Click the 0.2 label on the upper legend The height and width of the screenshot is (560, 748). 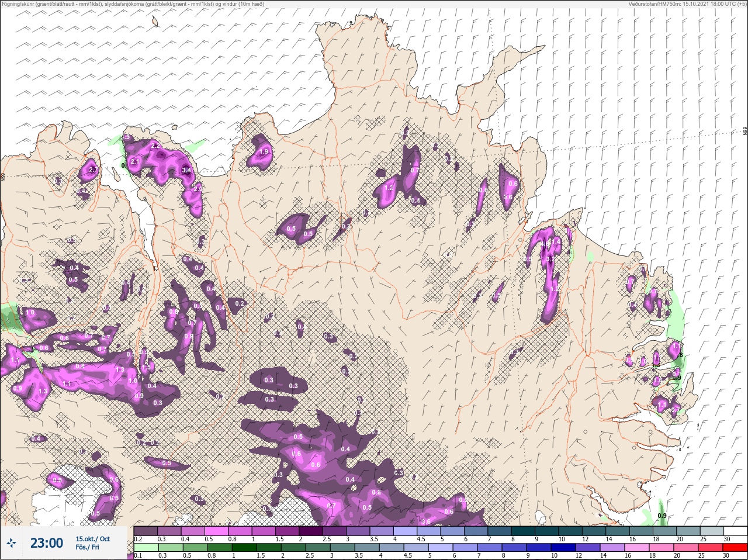(138, 538)
